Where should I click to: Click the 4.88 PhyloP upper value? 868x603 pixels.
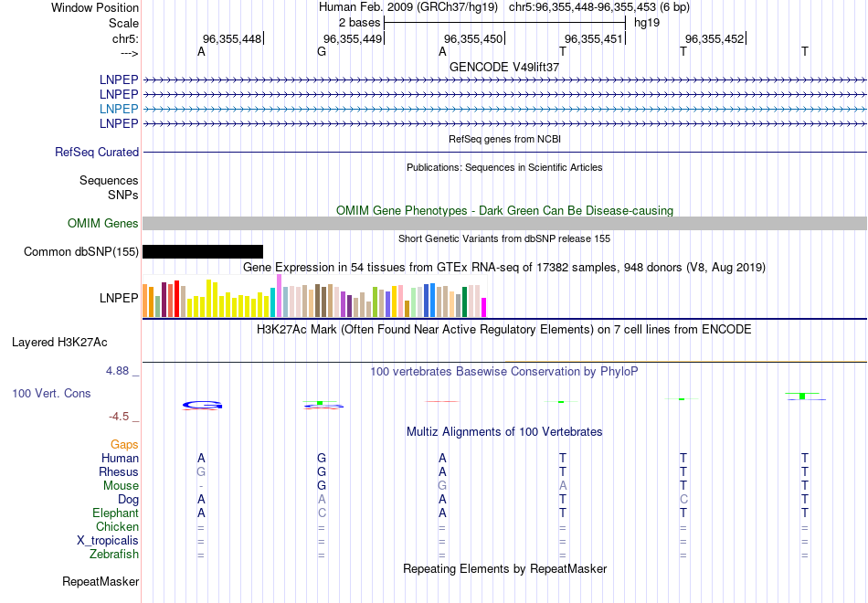coord(117,371)
